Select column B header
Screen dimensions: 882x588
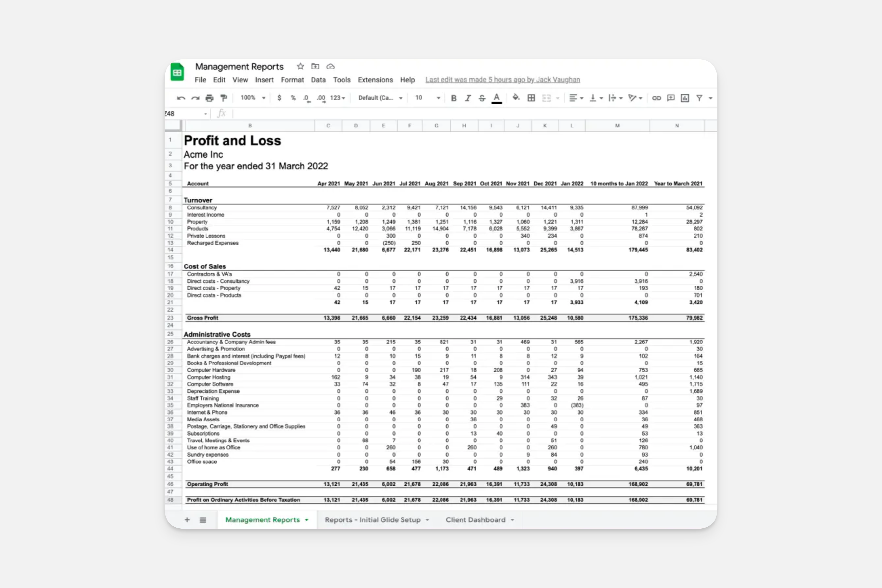tap(250, 126)
